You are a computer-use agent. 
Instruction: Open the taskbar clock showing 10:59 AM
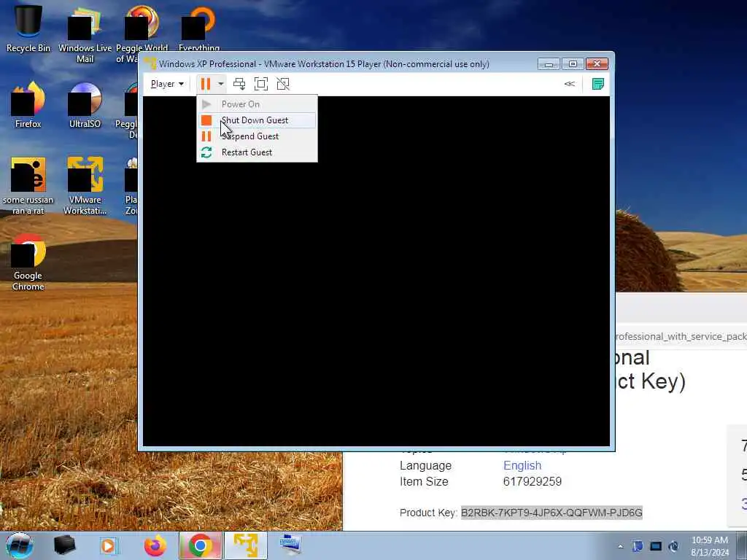710,546
